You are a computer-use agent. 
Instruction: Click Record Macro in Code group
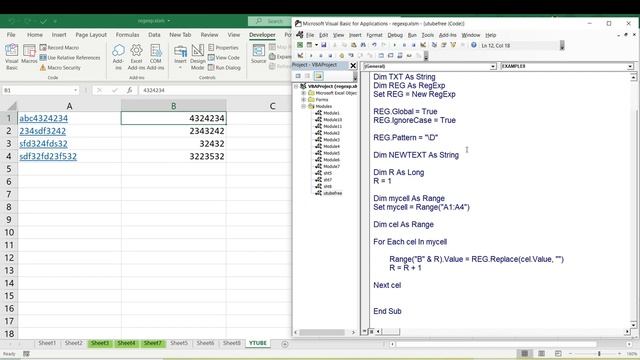coord(59,48)
